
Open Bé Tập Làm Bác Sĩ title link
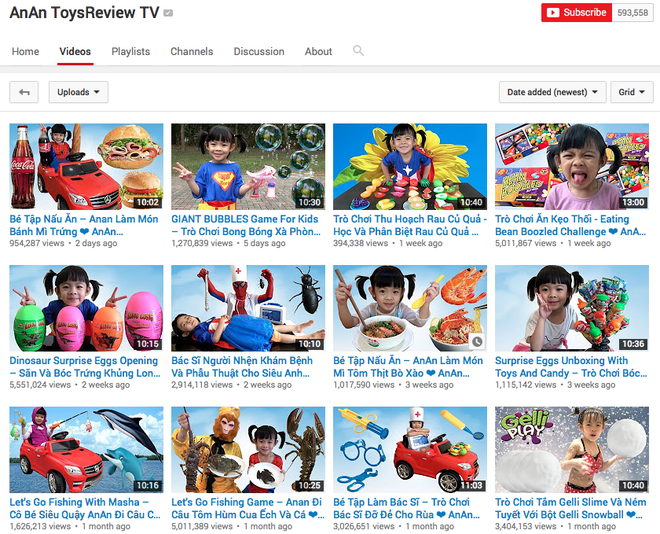406,508
